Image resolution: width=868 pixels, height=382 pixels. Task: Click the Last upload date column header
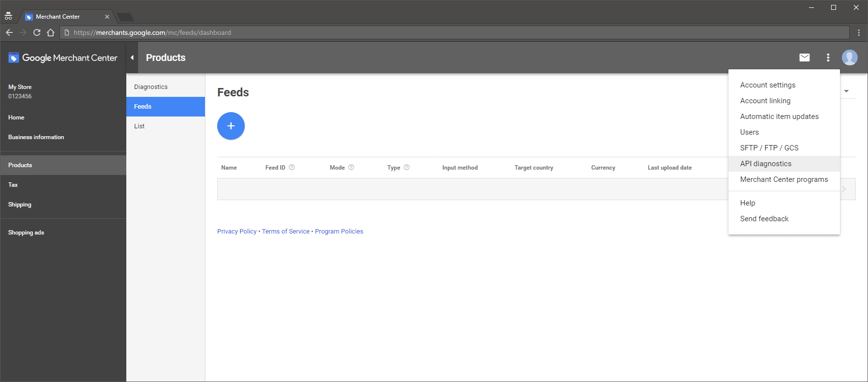pos(669,168)
